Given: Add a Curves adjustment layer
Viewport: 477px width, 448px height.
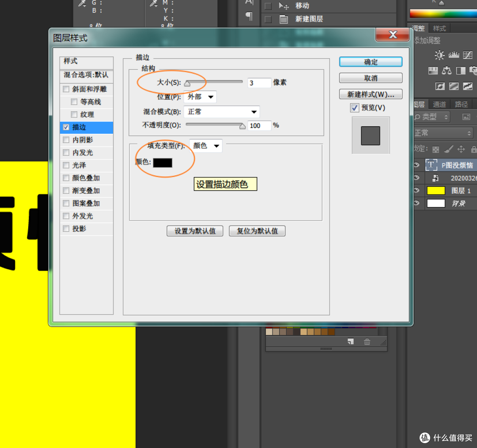Looking at the screenshot, I should pos(468,55).
